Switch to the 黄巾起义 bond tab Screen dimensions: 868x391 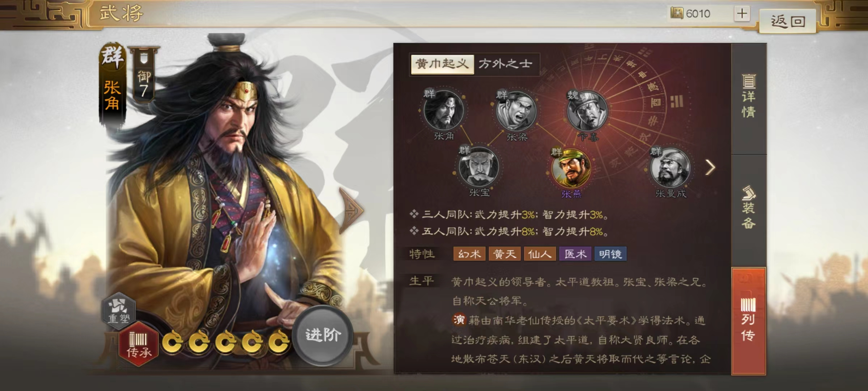[442, 64]
